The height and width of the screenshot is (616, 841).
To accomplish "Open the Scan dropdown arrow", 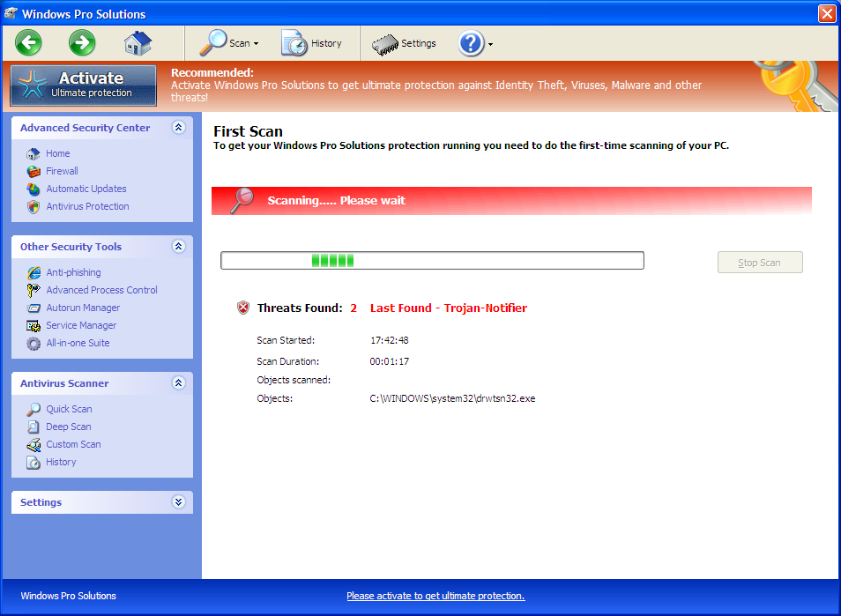I will point(257,43).
